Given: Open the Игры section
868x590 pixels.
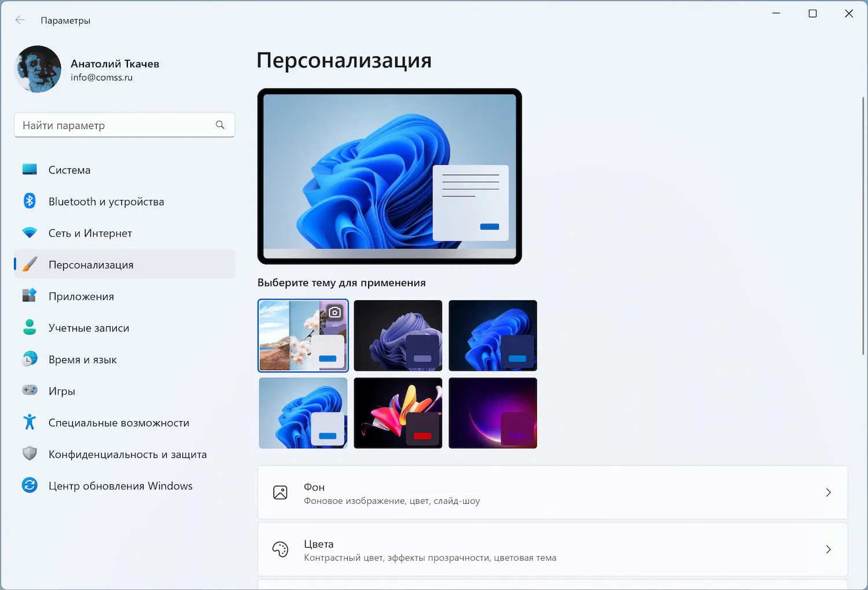Looking at the screenshot, I should coord(124,391).
